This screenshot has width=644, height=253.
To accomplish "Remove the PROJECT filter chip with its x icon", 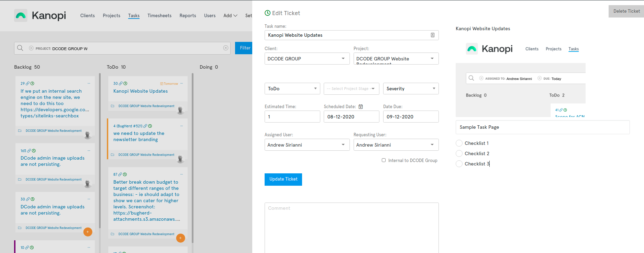I will tap(31, 48).
